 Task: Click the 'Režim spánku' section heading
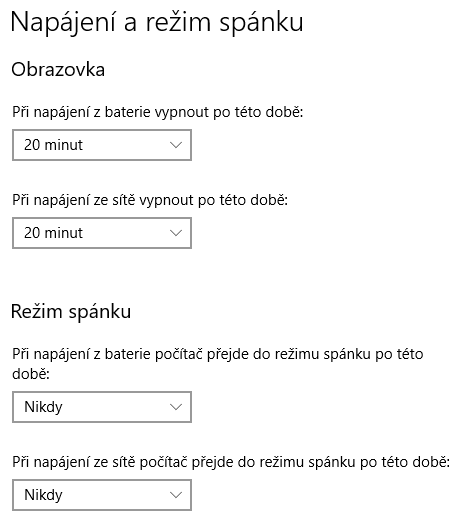point(71,312)
